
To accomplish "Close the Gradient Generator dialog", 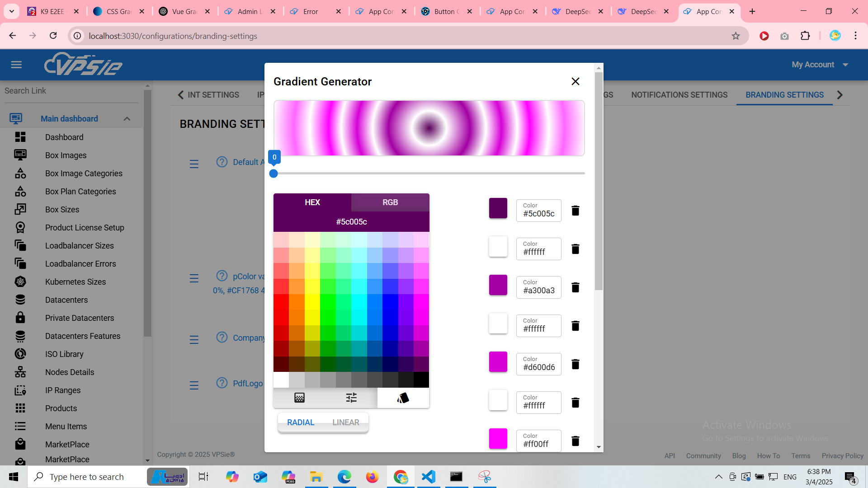I will pyautogui.click(x=575, y=81).
